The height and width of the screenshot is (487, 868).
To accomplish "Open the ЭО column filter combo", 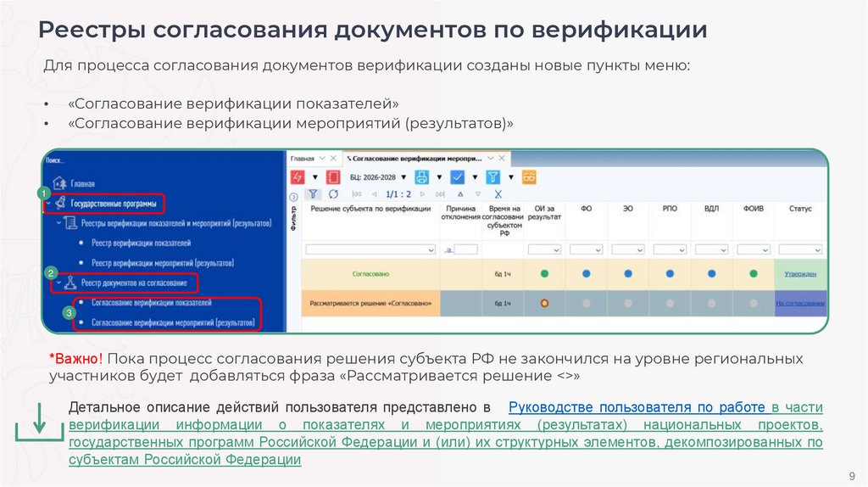I will [x=628, y=250].
